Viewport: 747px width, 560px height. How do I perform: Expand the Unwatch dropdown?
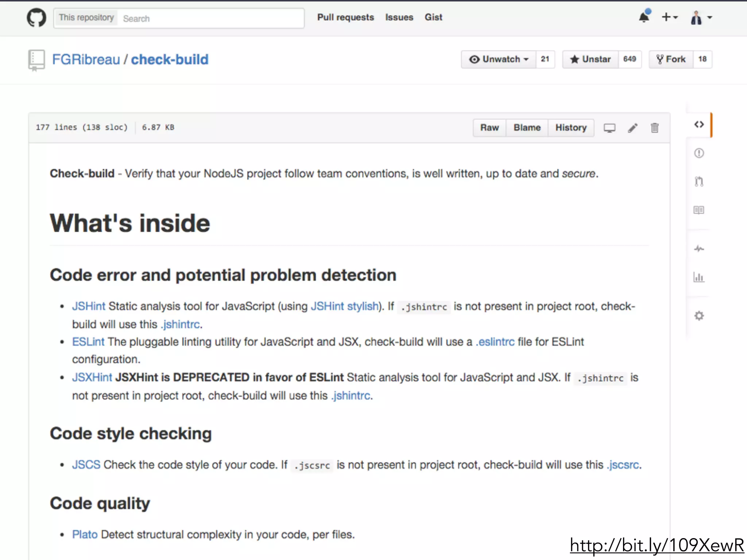tap(499, 59)
